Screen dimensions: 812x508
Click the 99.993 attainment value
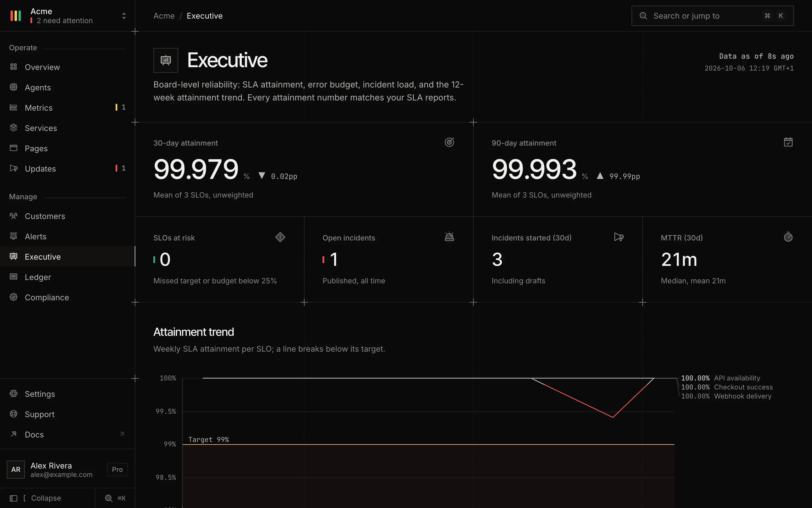[x=534, y=169]
